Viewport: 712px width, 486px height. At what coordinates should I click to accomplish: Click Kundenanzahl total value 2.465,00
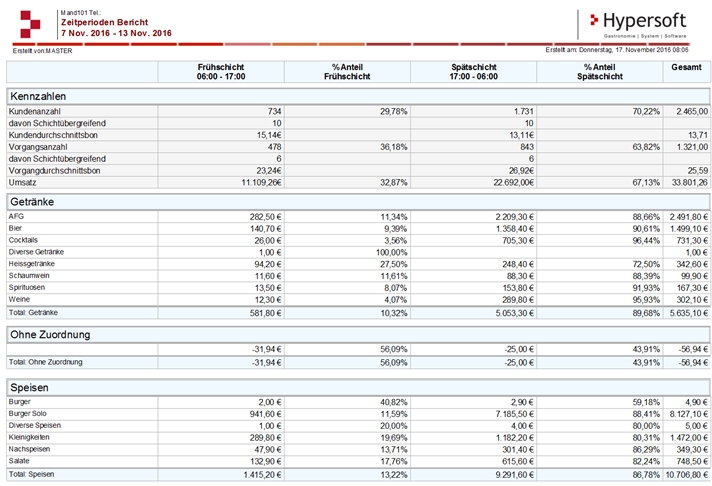tap(692, 111)
